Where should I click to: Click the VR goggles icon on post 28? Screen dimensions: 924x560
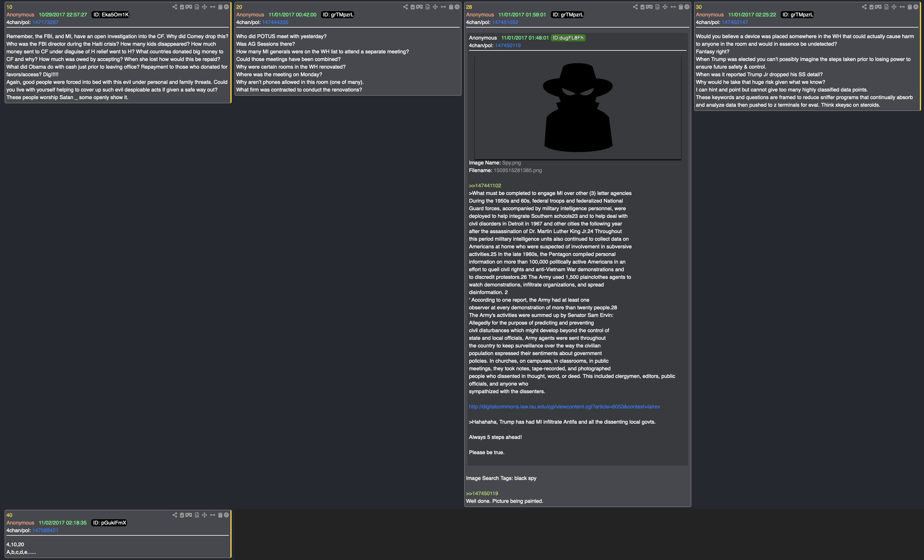[x=649, y=7]
